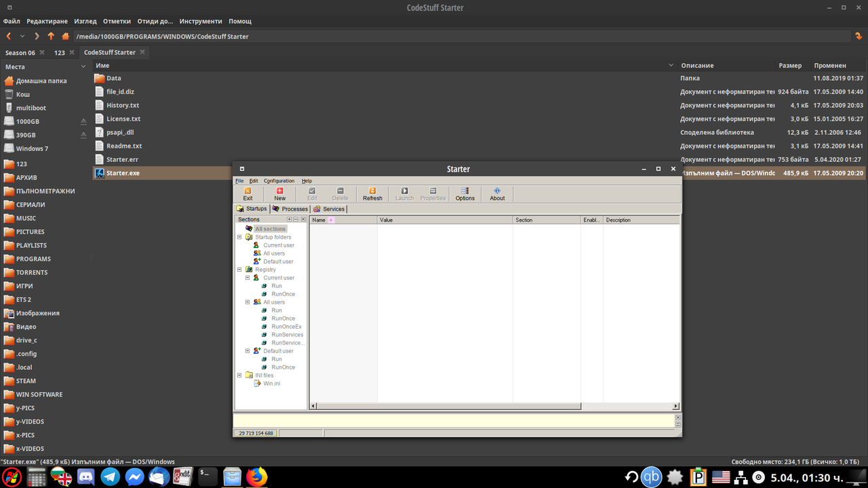Open the terminal from the taskbar
The width and height of the screenshot is (868, 488).
tap(208, 476)
